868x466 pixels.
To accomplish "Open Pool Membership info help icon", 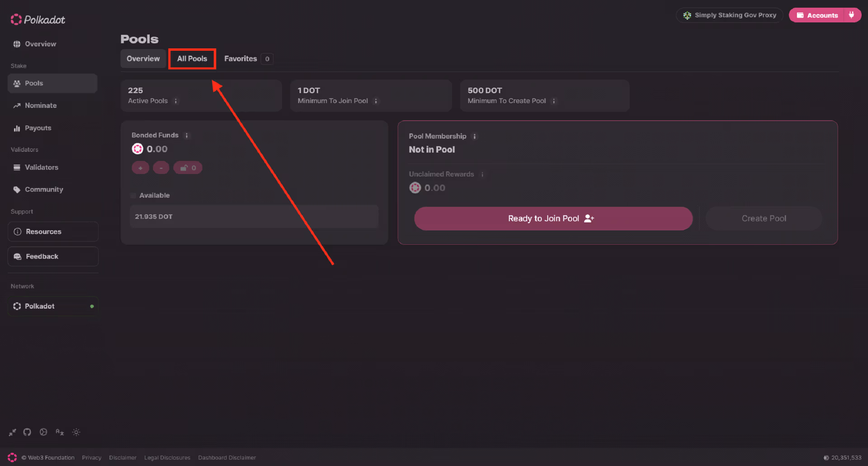I will (474, 137).
